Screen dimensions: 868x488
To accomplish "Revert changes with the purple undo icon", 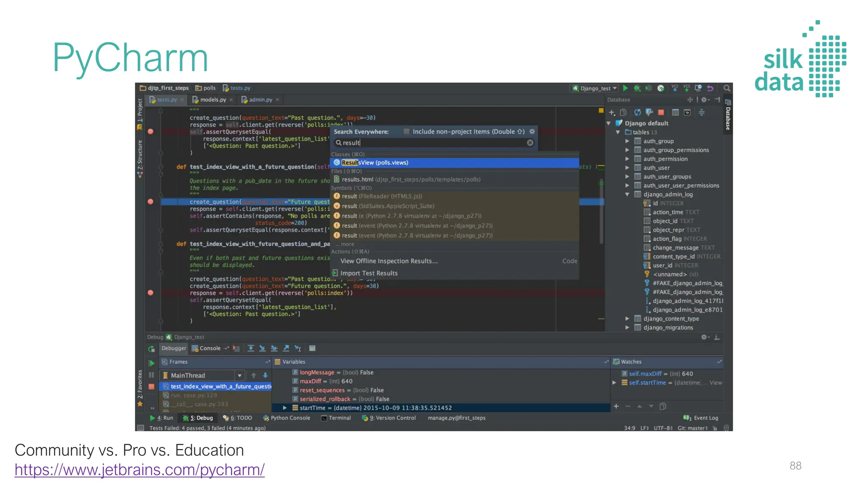I will pos(710,88).
